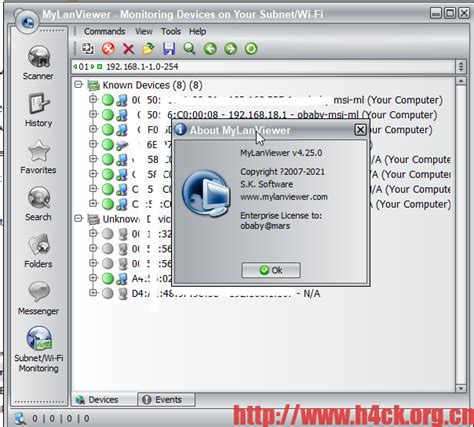
Task: Click the blue floppy save toolbar icon
Action: pyautogui.click(x=169, y=49)
